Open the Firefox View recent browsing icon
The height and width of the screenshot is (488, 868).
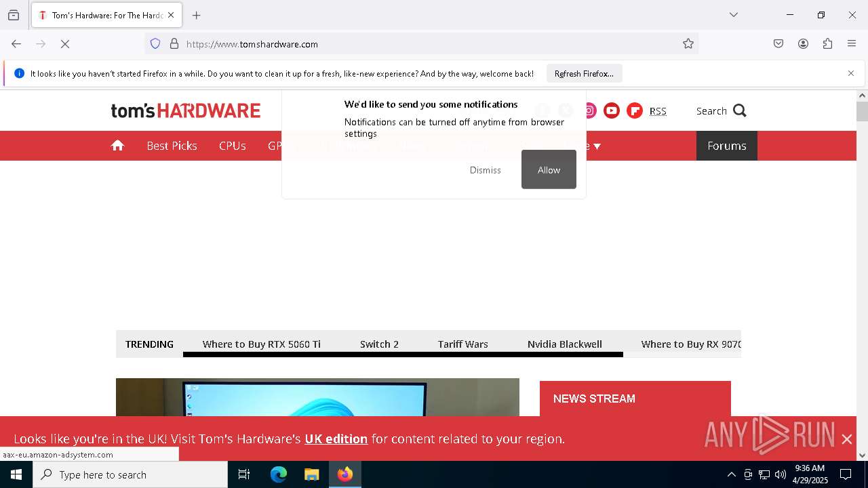click(14, 15)
